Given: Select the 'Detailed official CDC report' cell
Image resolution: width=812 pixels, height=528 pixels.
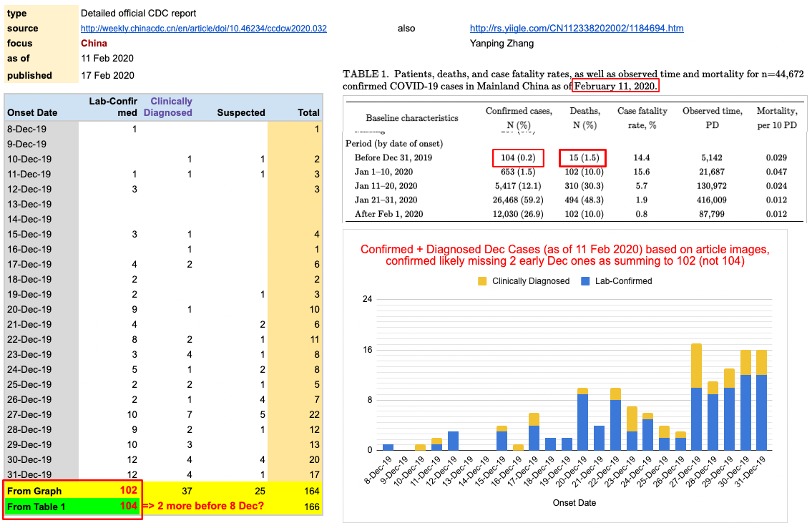Looking at the screenshot, I should coord(138,14).
